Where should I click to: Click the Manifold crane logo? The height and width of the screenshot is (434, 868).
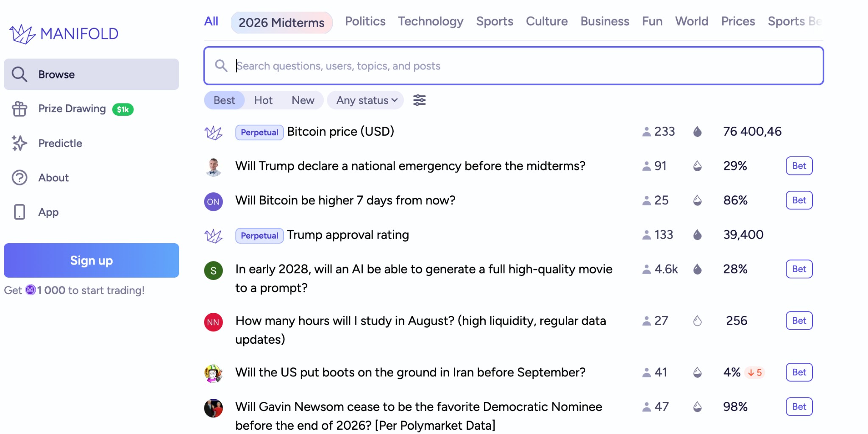22,34
